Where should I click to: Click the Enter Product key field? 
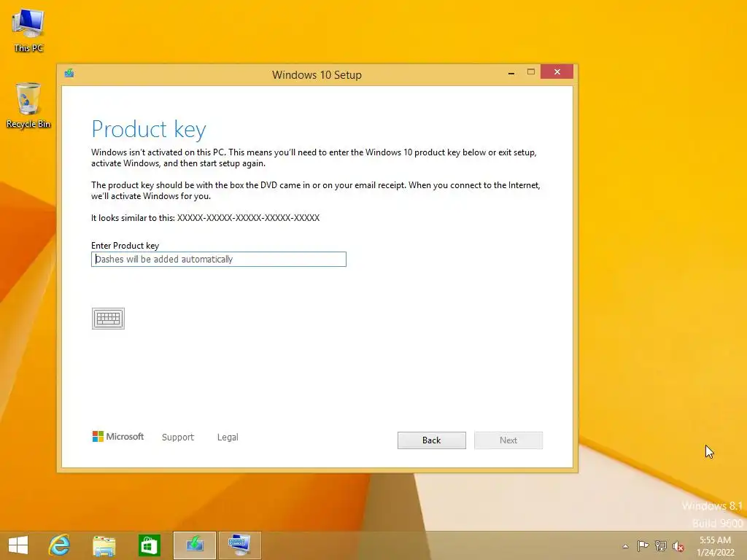(x=219, y=259)
